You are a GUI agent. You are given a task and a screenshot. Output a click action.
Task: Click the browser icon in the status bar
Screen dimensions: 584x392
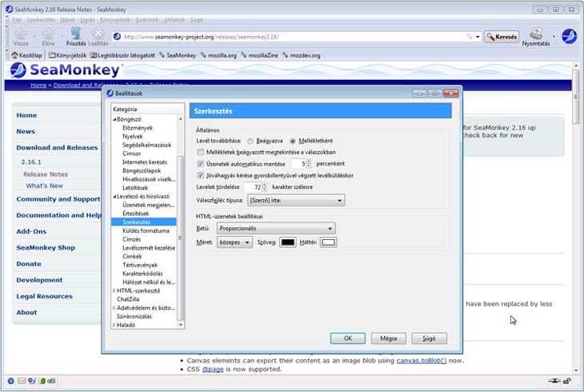coord(11,381)
